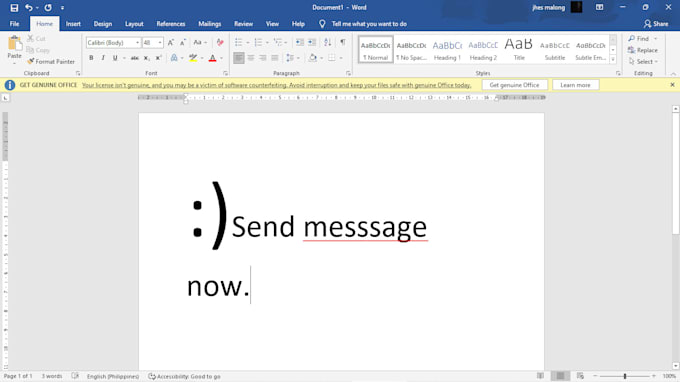Toggle Italic formatting
This screenshot has height=382, width=680.
pos(103,58)
